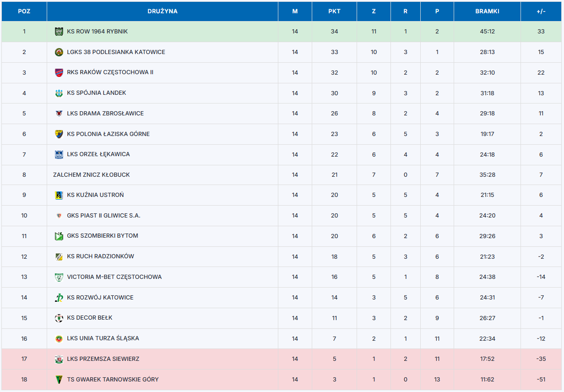This screenshot has width=564, height=392.
Task: Click the BRAMKI column header
Action: pos(487,11)
